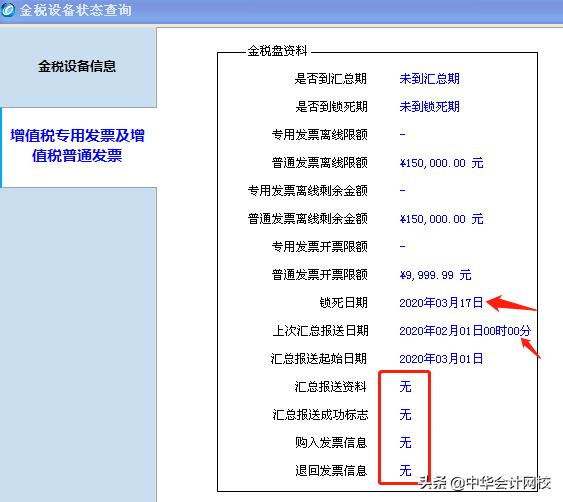Click the value ¥9,999.99 元
This screenshot has width=563, height=502.
pyautogui.click(x=435, y=275)
